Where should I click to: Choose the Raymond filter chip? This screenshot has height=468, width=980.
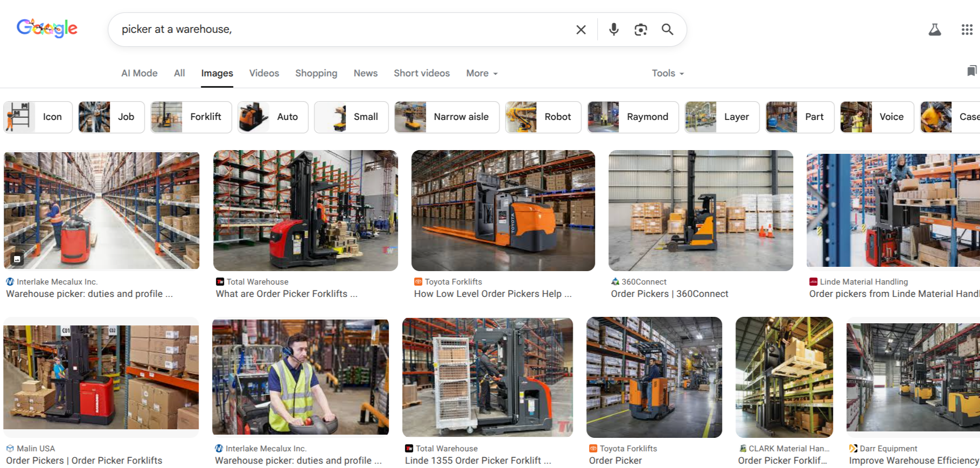point(633,117)
